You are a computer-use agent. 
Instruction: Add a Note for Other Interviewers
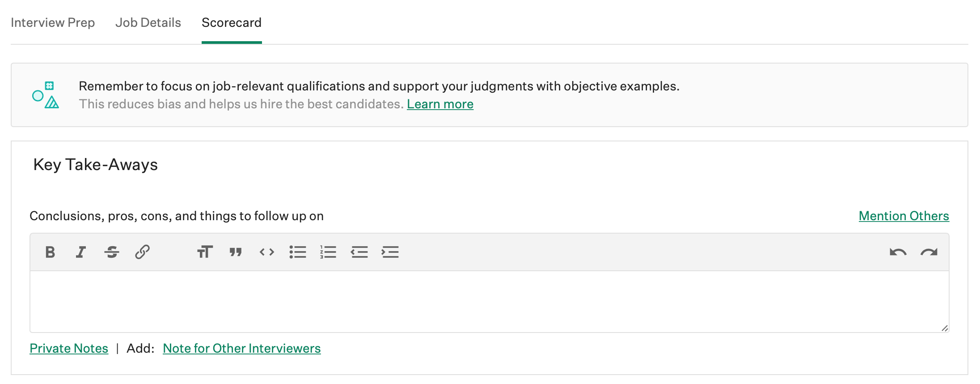click(x=241, y=349)
